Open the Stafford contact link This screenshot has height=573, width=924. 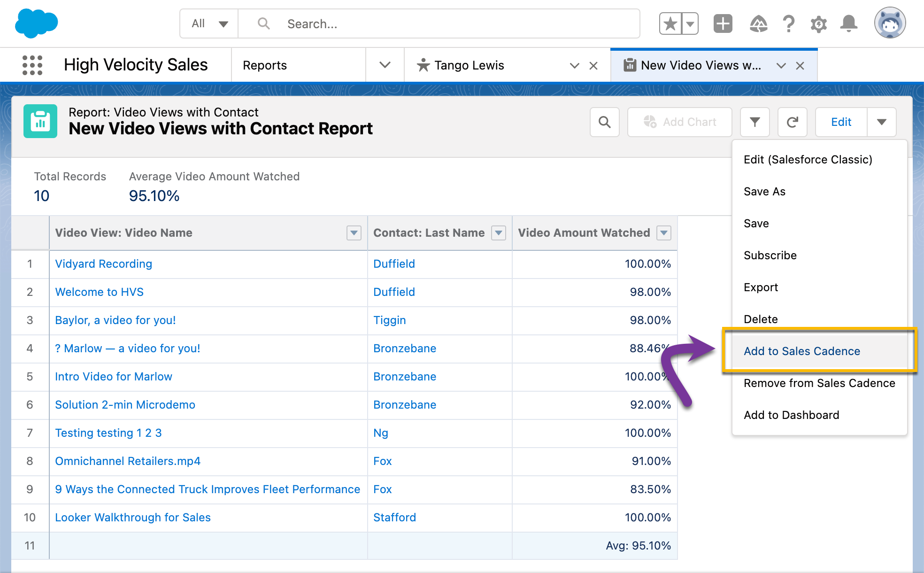395,518
